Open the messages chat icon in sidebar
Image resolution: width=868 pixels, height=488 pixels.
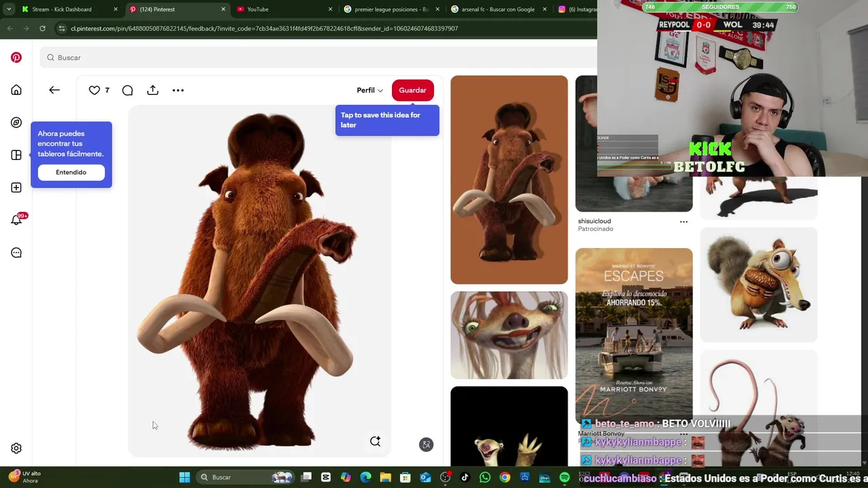click(x=16, y=253)
